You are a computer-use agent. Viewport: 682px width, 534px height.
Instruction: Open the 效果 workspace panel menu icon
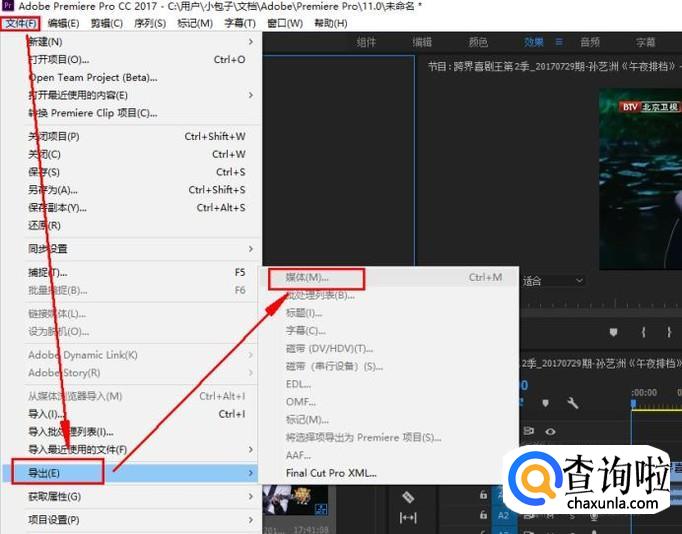pyautogui.click(x=559, y=42)
